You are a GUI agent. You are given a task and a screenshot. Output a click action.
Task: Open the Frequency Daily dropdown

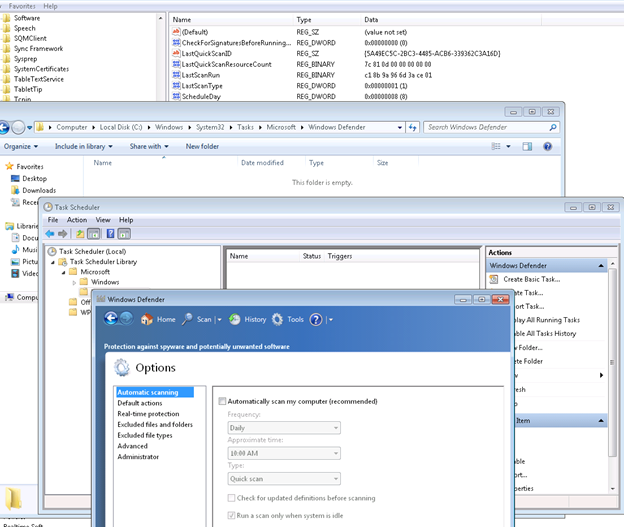[x=284, y=428]
